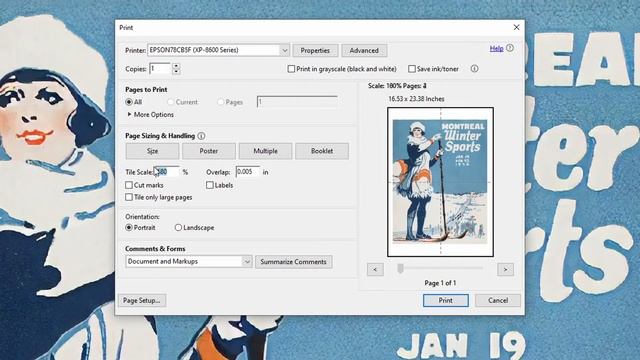The height and width of the screenshot is (360, 640).
Task: Click the Pages range text field
Action: 297,102
